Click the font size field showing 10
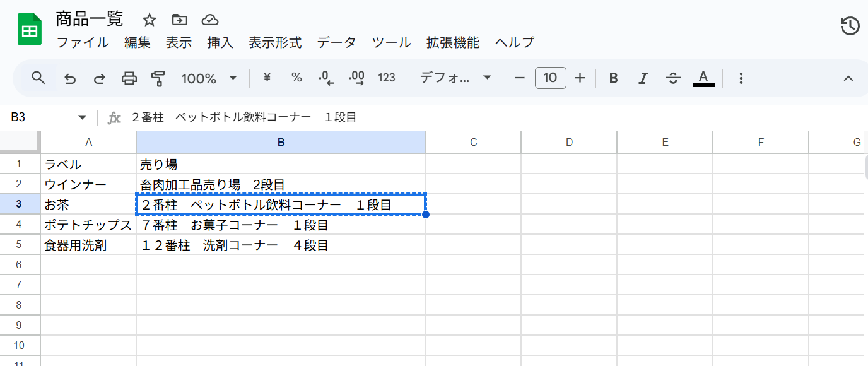Image resolution: width=868 pixels, height=366 pixels. (551, 78)
